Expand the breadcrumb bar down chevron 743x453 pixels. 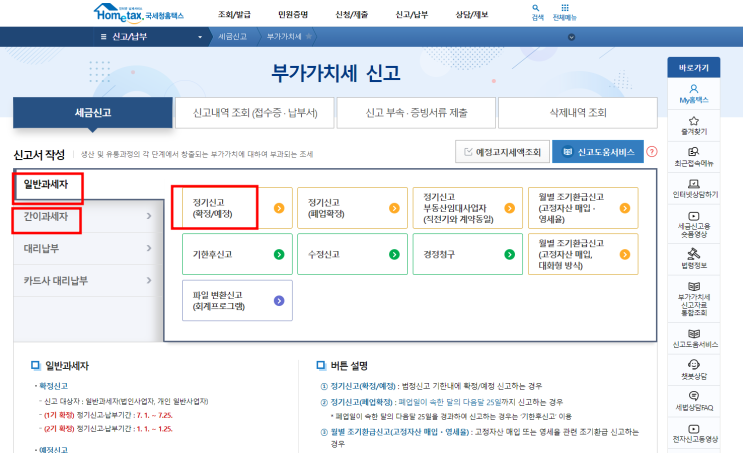point(571,37)
